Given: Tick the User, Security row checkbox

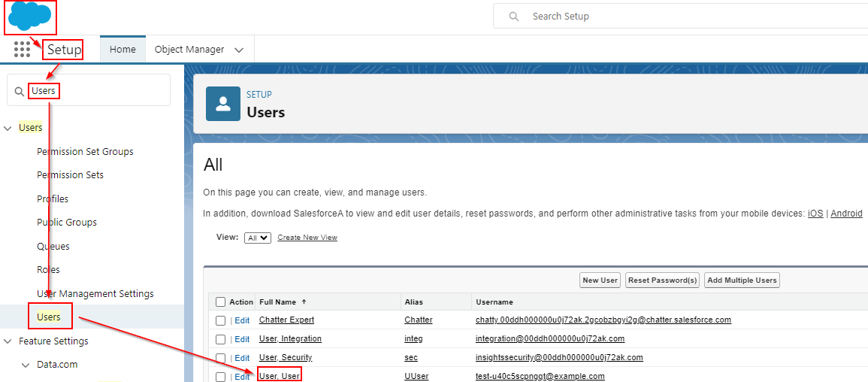Looking at the screenshot, I should 220,358.
